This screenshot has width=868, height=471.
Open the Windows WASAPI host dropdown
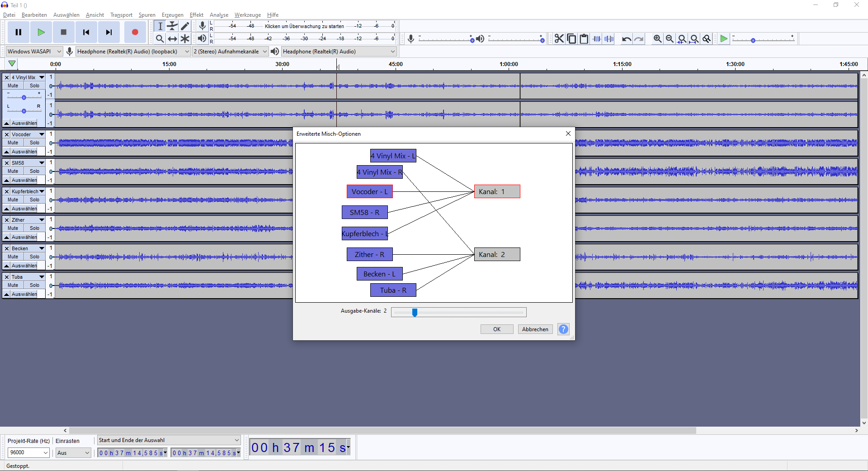point(34,52)
